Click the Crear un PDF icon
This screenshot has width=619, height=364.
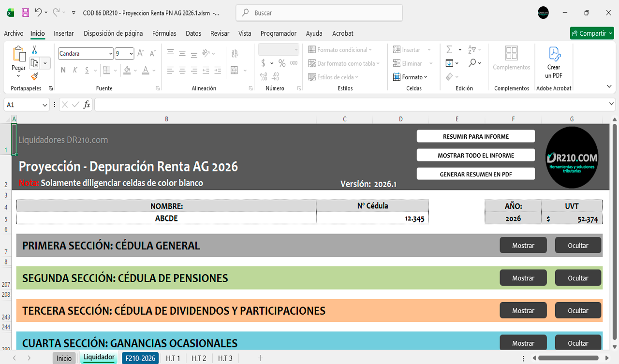[x=554, y=54]
